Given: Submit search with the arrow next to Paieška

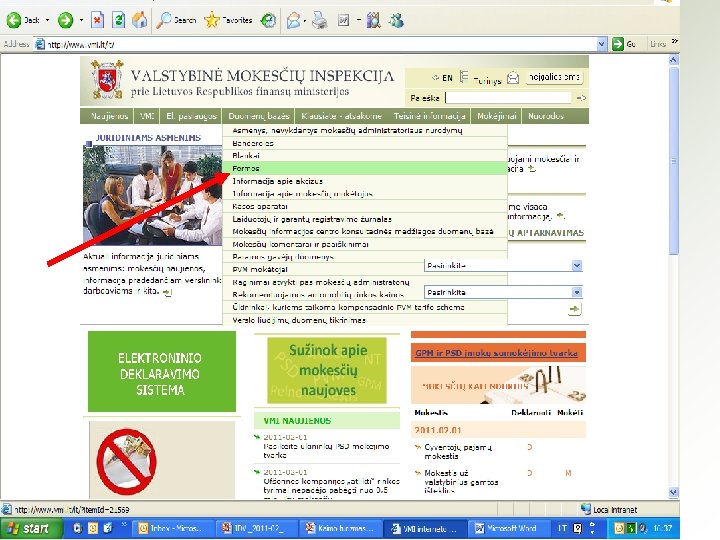Looking at the screenshot, I should click(x=581, y=98).
